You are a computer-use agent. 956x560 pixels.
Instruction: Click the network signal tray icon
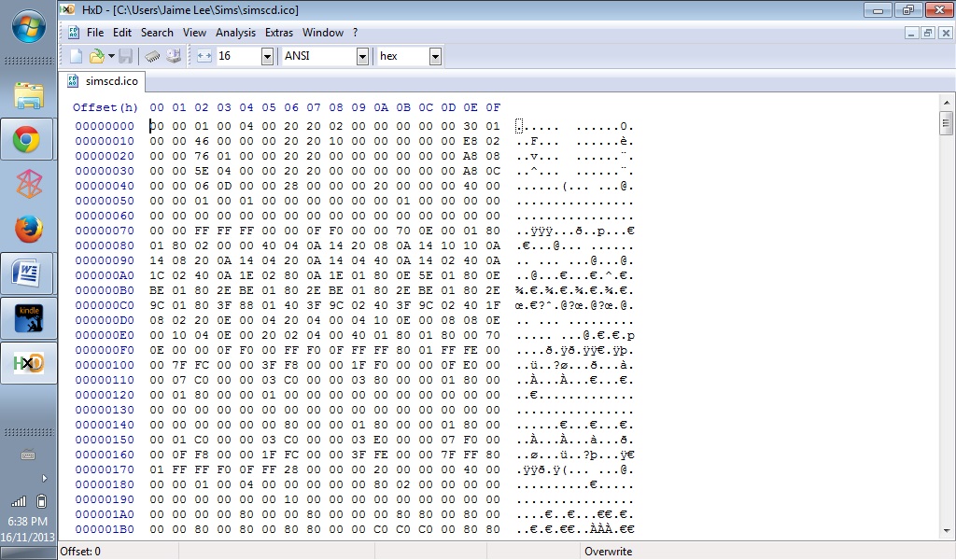(x=19, y=501)
